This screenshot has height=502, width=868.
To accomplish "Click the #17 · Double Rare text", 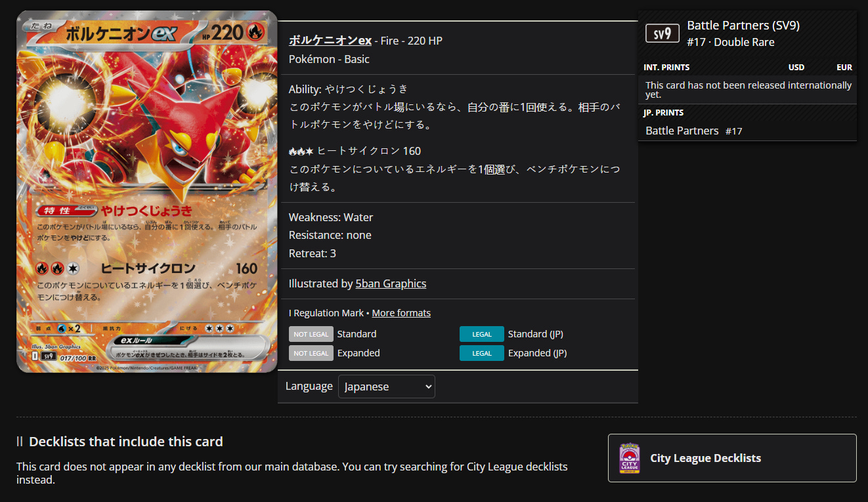I will click(x=731, y=42).
